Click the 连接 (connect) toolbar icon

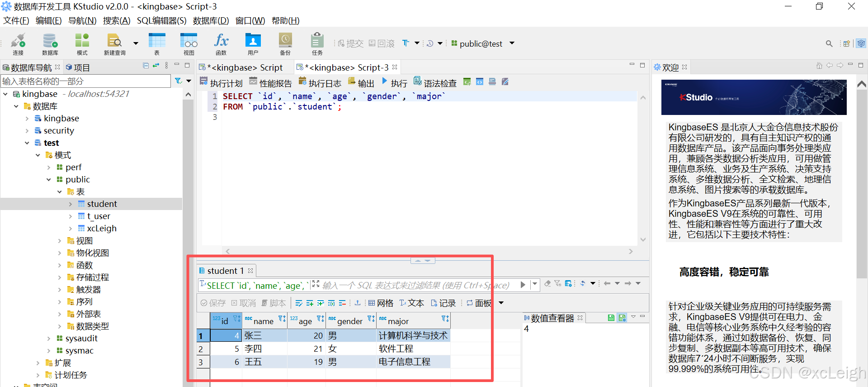pyautogui.click(x=18, y=44)
